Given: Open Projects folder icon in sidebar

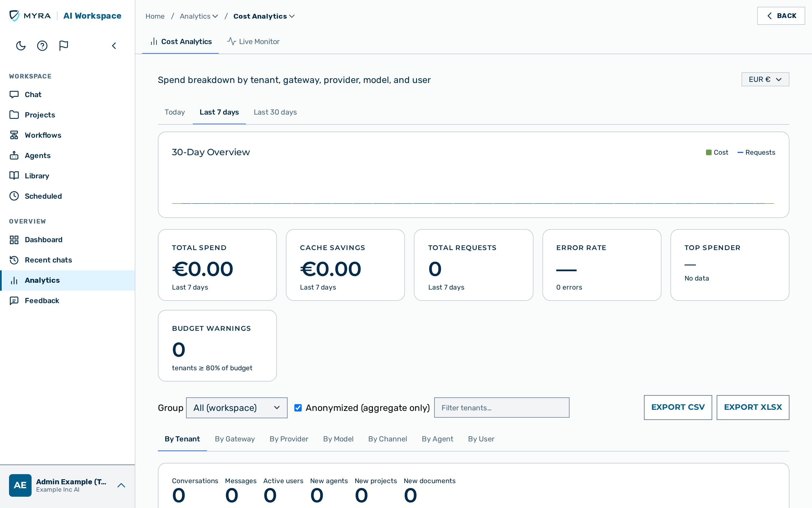Looking at the screenshot, I should coord(14,115).
